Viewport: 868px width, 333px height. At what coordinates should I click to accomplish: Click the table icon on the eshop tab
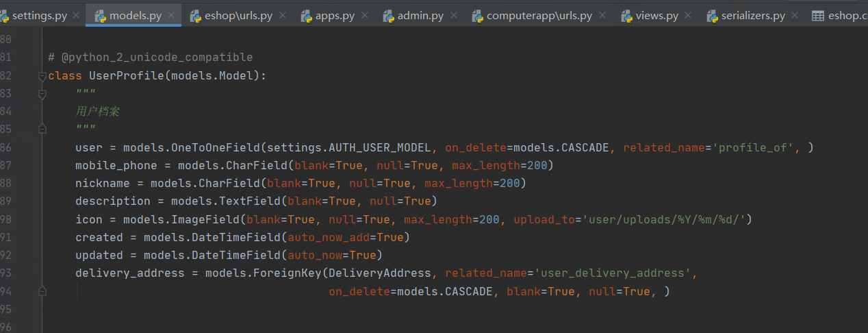[817, 15]
